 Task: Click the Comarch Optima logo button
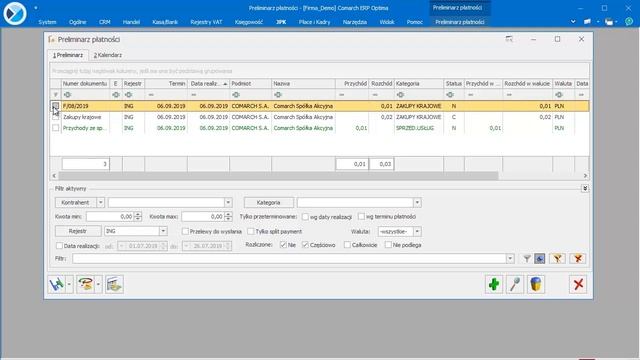coord(15,13)
